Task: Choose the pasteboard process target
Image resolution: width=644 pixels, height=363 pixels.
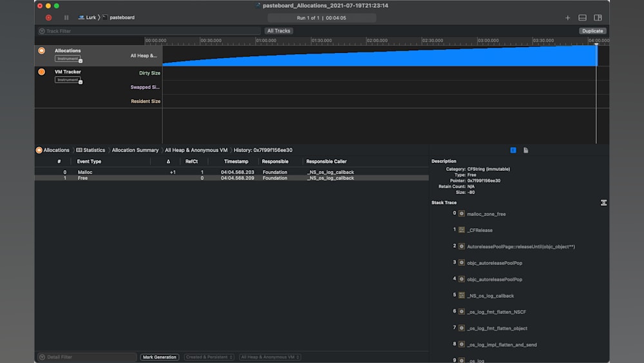Action: point(118,17)
